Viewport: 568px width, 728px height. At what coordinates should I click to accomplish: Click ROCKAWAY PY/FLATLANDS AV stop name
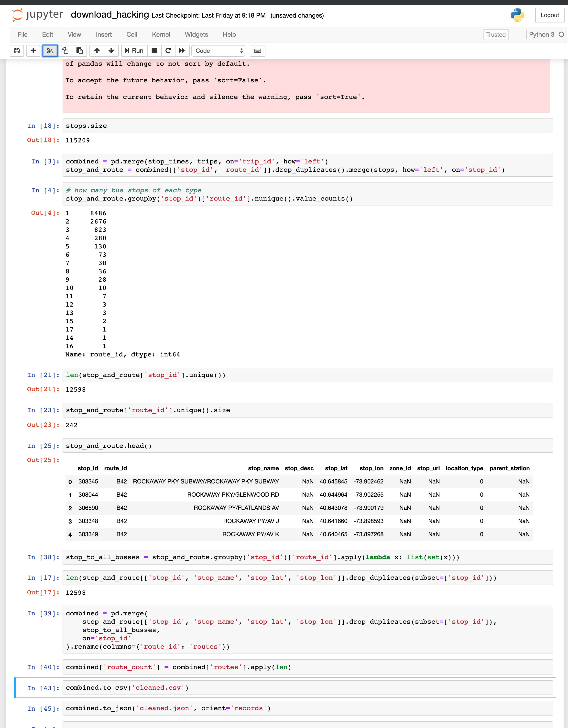coord(236,508)
